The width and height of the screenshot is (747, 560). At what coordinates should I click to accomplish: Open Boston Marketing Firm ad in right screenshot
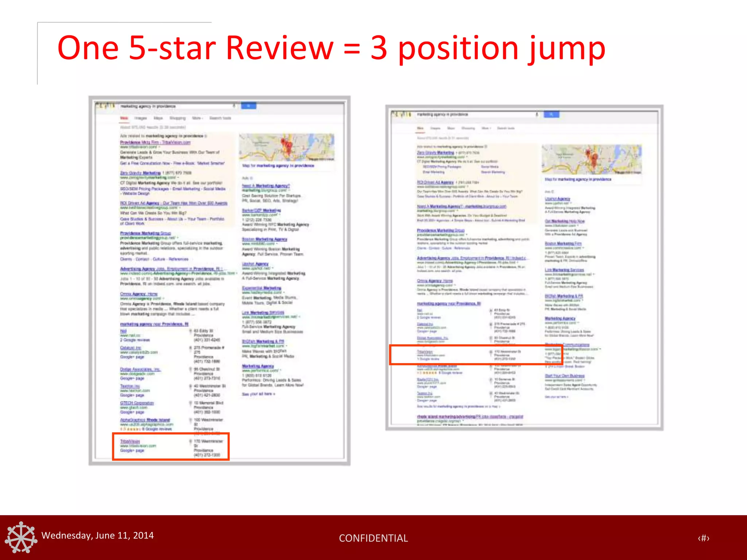[x=563, y=243]
